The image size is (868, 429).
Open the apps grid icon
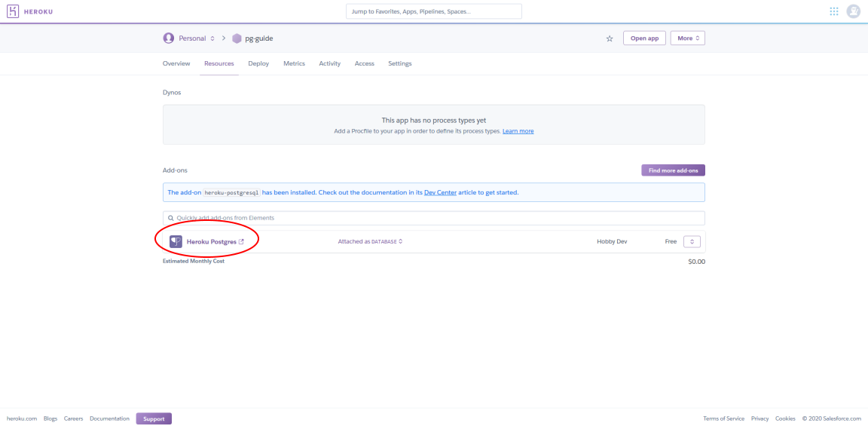click(833, 11)
